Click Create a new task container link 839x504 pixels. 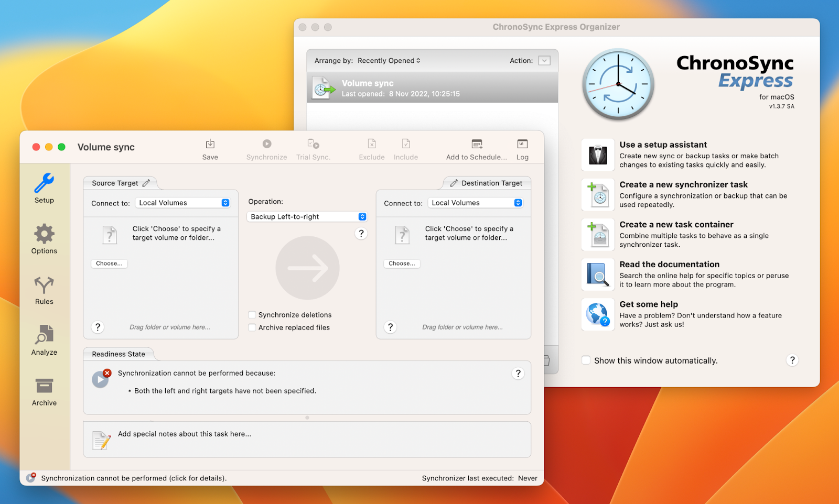[x=676, y=224]
